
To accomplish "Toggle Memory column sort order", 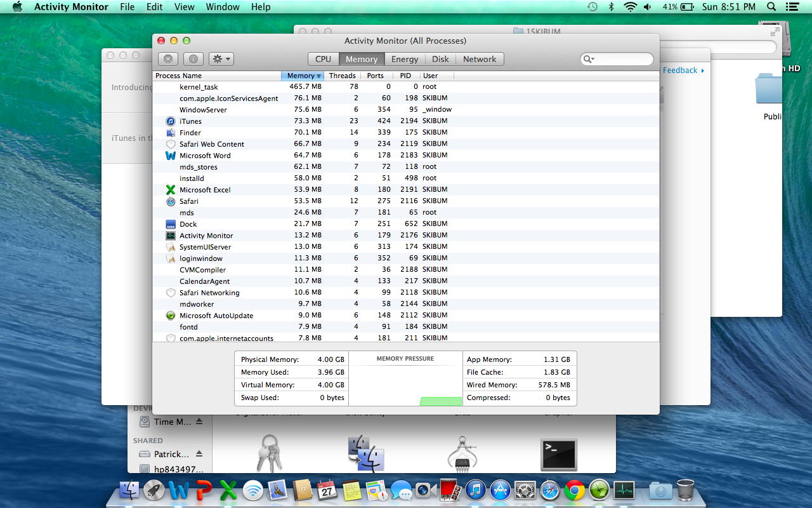I will [x=303, y=76].
